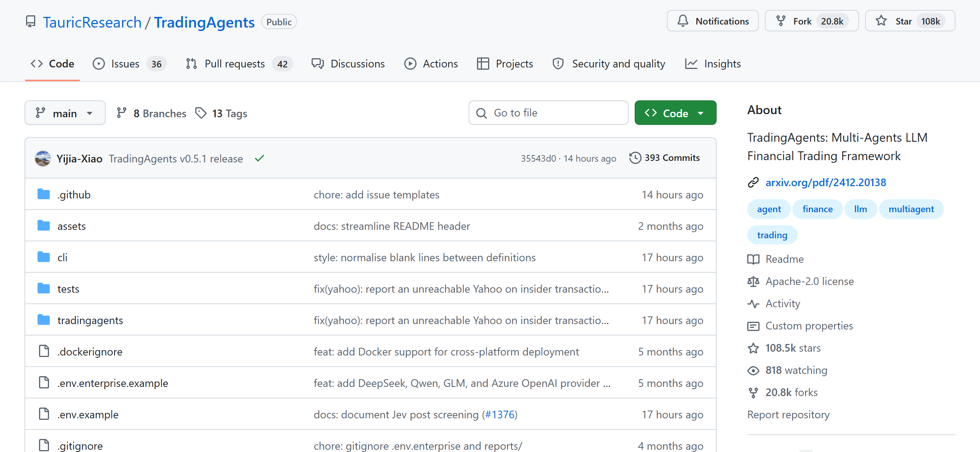Open the Issues tab

[x=129, y=64]
